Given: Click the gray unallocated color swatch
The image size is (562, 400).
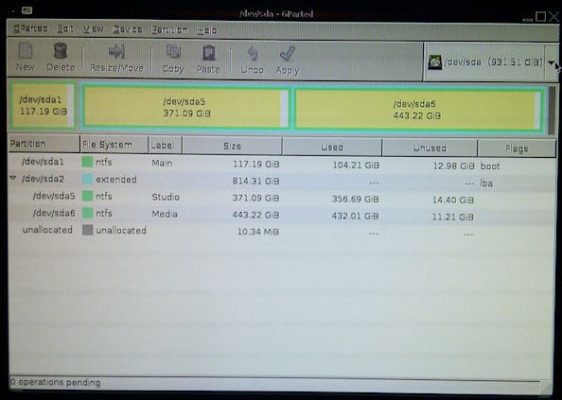Looking at the screenshot, I should (x=87, y=230).
